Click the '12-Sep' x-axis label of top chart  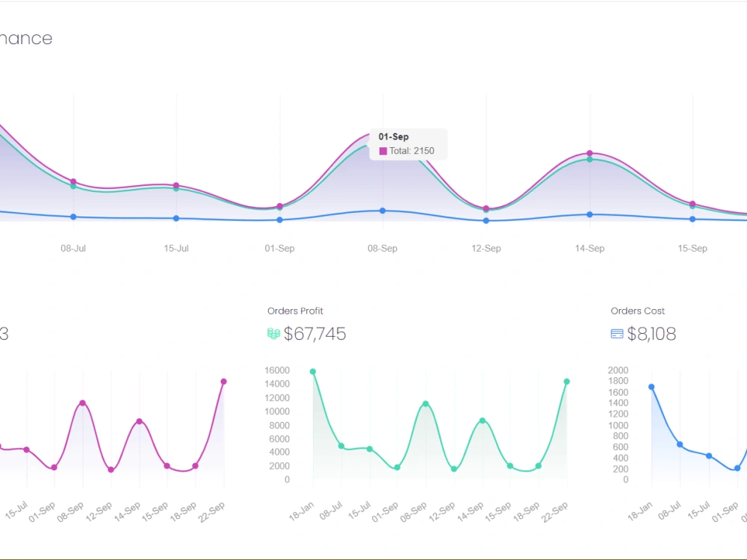(486, 248)
